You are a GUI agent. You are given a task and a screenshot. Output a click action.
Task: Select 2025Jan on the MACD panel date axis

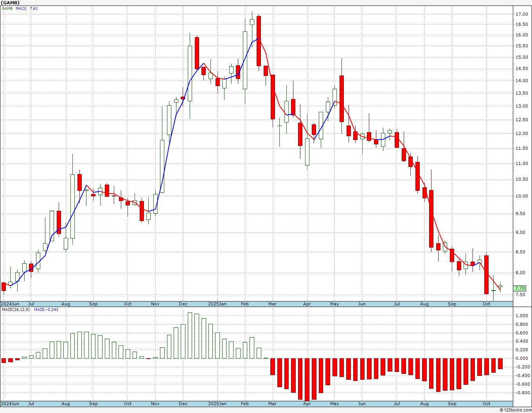(217, 404)
